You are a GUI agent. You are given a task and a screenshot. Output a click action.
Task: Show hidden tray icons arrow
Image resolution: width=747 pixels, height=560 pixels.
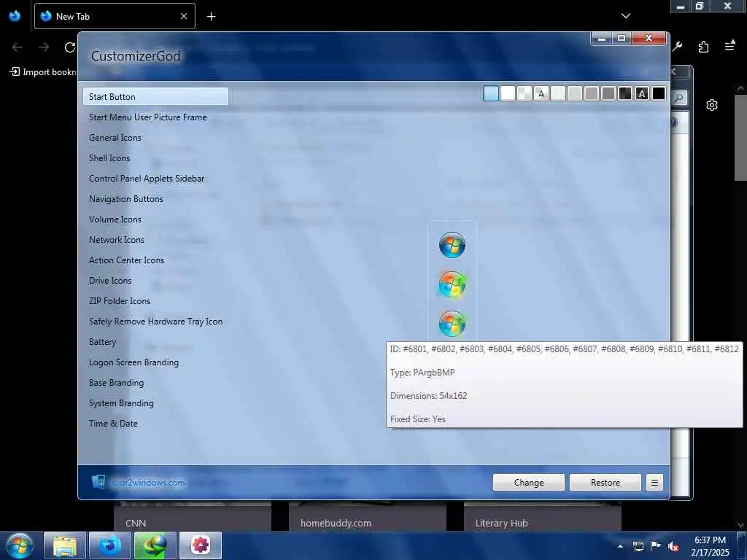pyautogui.click(x=620, y=546)
